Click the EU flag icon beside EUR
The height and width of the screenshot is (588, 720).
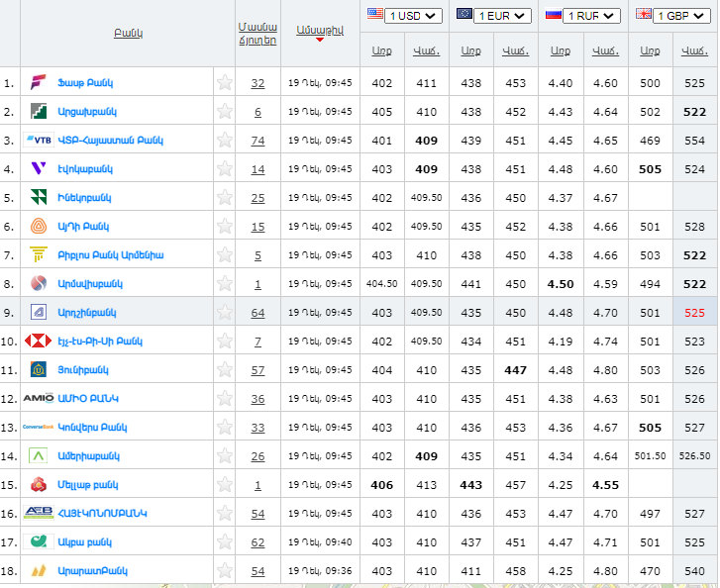click(464, 13)
